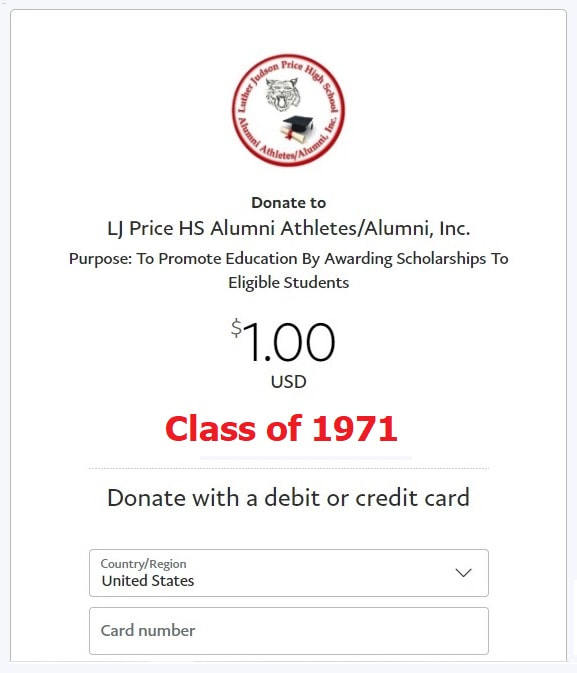Click the Purpose scholarship description text

coord(288,270)
